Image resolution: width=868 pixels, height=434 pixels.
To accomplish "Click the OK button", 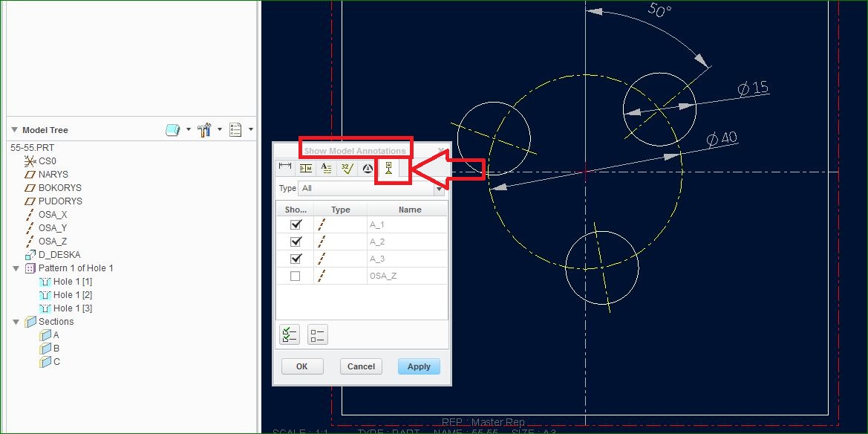I will coord(301,366).
